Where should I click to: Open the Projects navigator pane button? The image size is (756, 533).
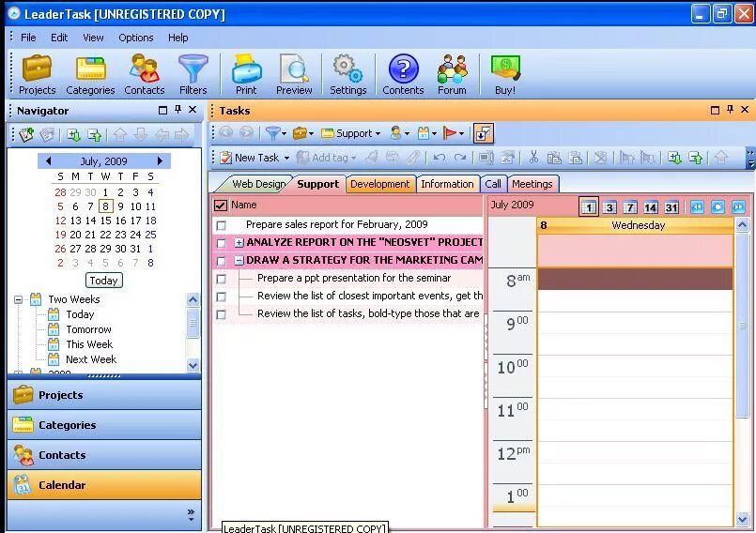click(x=104, y=395)
